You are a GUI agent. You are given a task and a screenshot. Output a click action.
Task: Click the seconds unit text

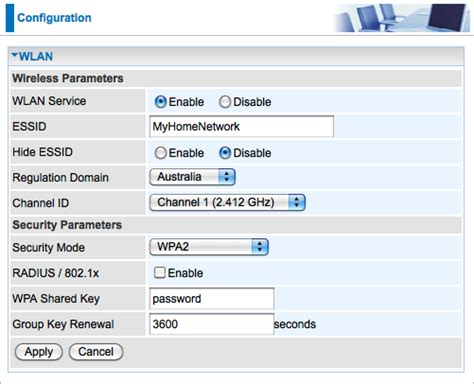pyautogui.click(x=295, y=324)
